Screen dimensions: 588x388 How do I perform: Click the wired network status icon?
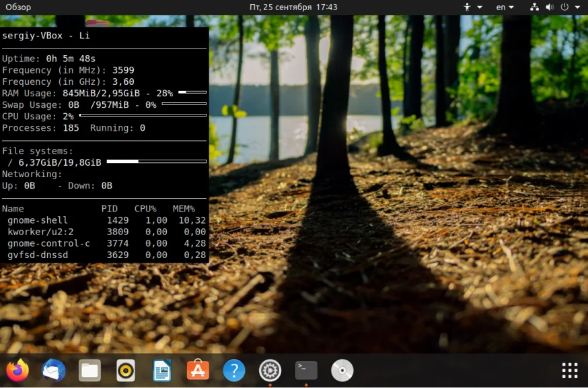535,7
